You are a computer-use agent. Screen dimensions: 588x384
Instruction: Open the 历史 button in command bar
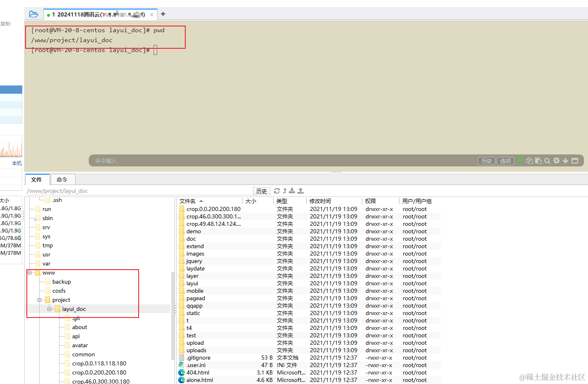tap(486, 161)
